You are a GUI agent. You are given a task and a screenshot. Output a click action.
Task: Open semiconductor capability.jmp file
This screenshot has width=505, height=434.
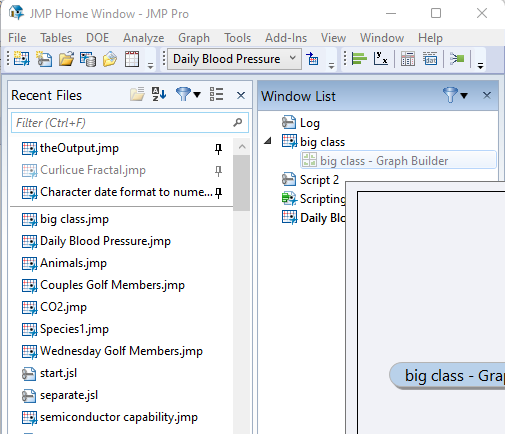(x=119, y=417)
